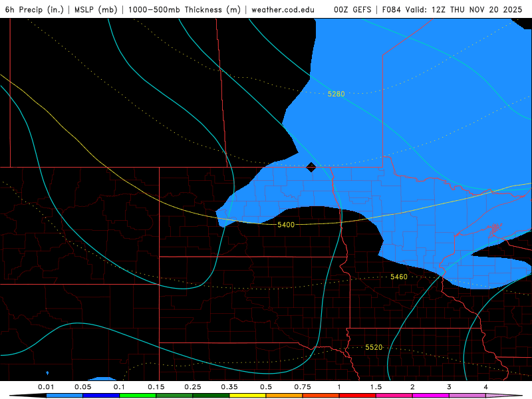The image size is (532, 399).
Task: Click the 0.1 legend value
Action: [120, 387]
